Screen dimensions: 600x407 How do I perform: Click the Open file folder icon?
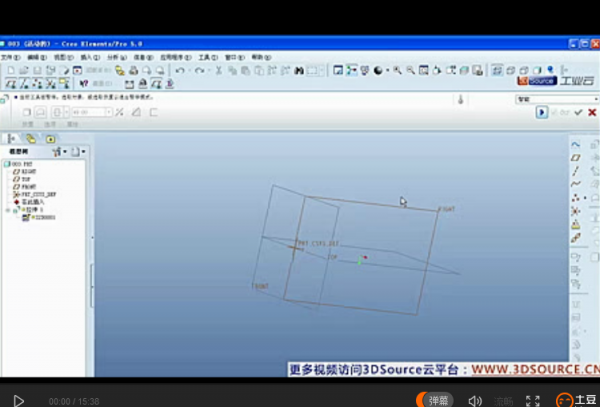(x=24, y=70)
